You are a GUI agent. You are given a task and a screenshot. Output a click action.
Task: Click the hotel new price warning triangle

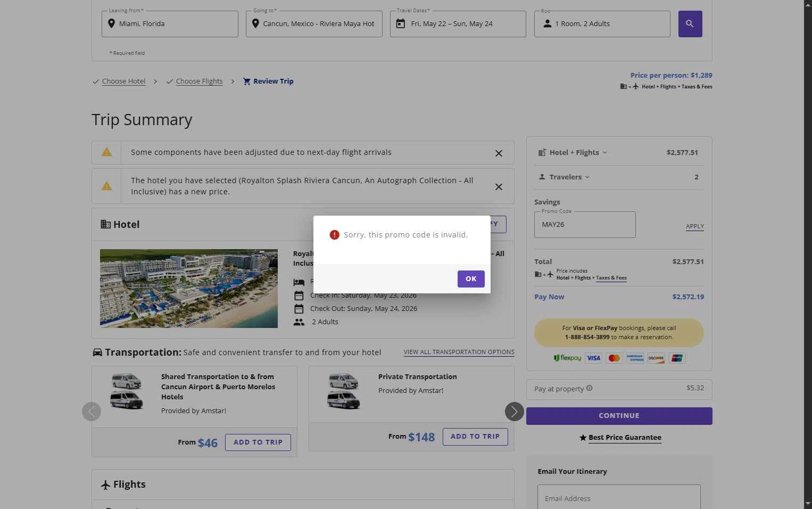click(x=106, y=186)
